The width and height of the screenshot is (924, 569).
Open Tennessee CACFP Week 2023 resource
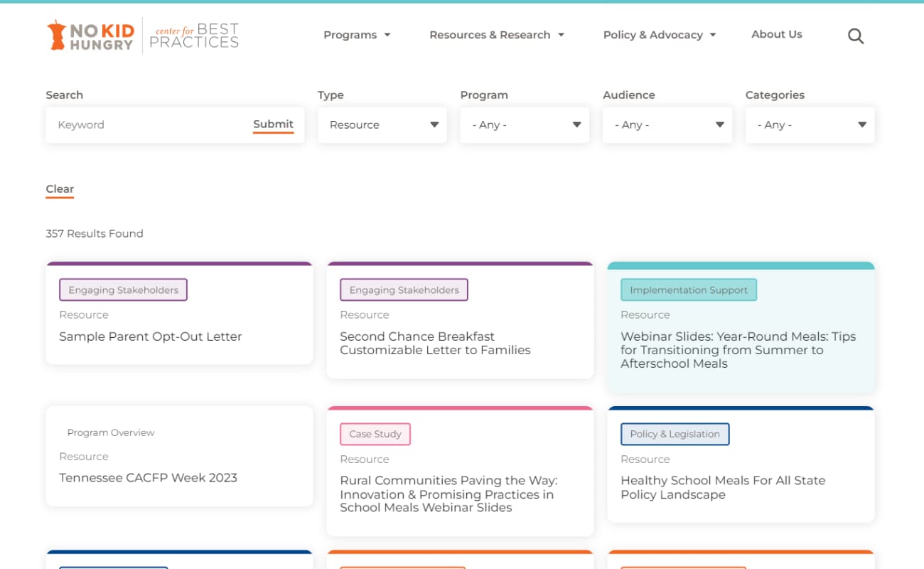148,478
